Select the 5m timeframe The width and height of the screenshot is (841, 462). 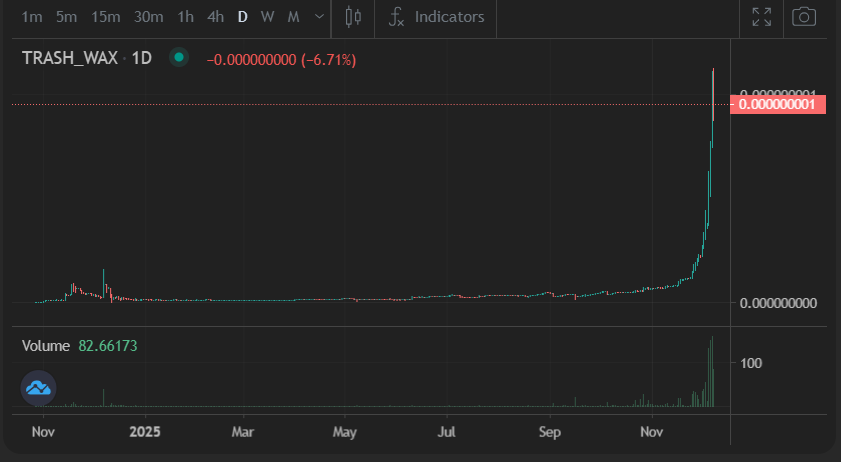click(x=67, y=17)
